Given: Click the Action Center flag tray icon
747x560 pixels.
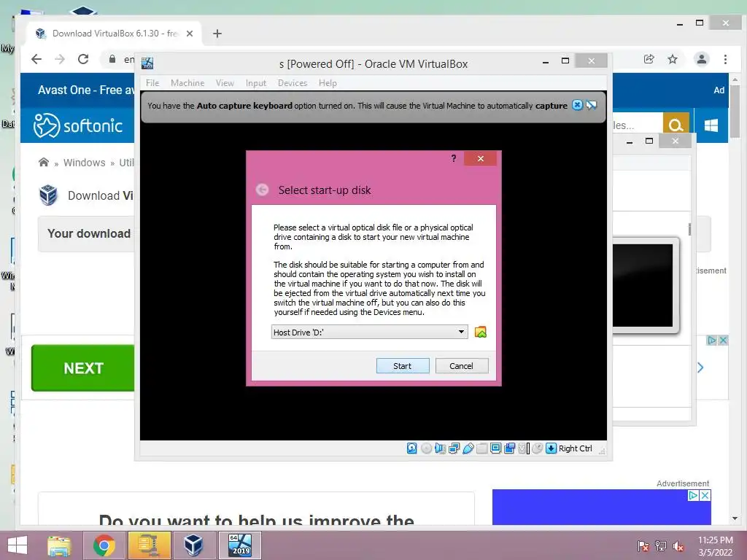Looking at the screenshot, I should (643, 546).
